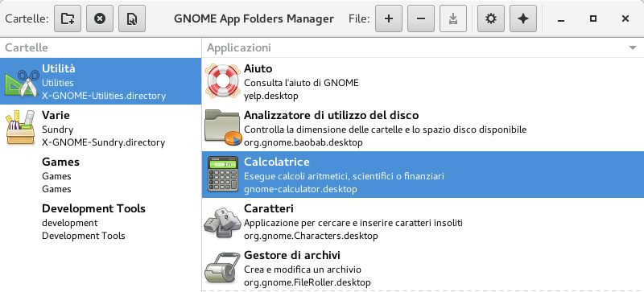Select the Caratteri application name
Image resolution: width=644 pixels, height=292 pixels.
pos(269,208)
